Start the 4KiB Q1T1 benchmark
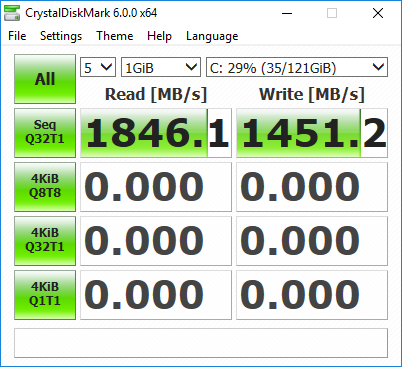The image size is (402, 367). click(45, 295)
